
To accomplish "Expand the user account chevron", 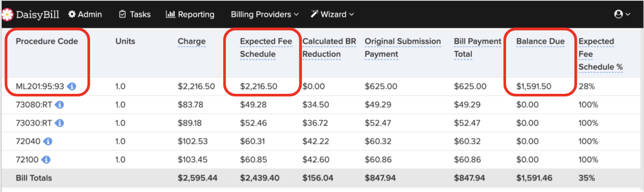I will pos(628,15).
